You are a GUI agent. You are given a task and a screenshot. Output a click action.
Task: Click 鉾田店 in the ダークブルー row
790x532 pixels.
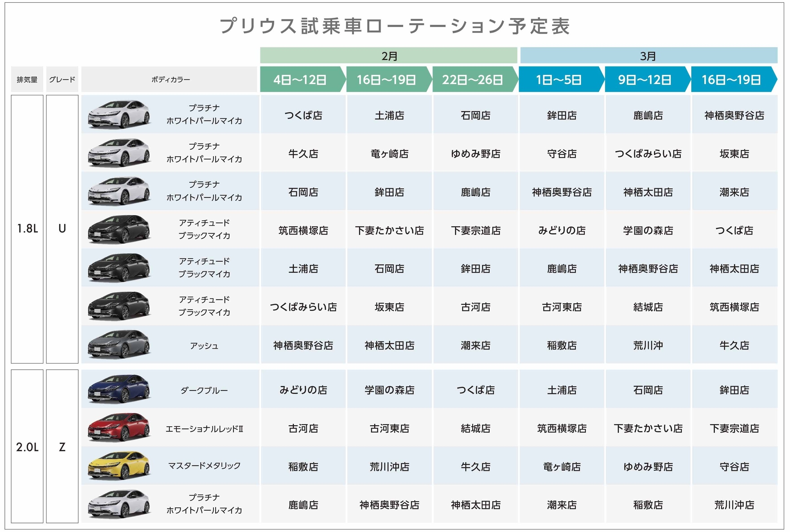pos(734,390)
